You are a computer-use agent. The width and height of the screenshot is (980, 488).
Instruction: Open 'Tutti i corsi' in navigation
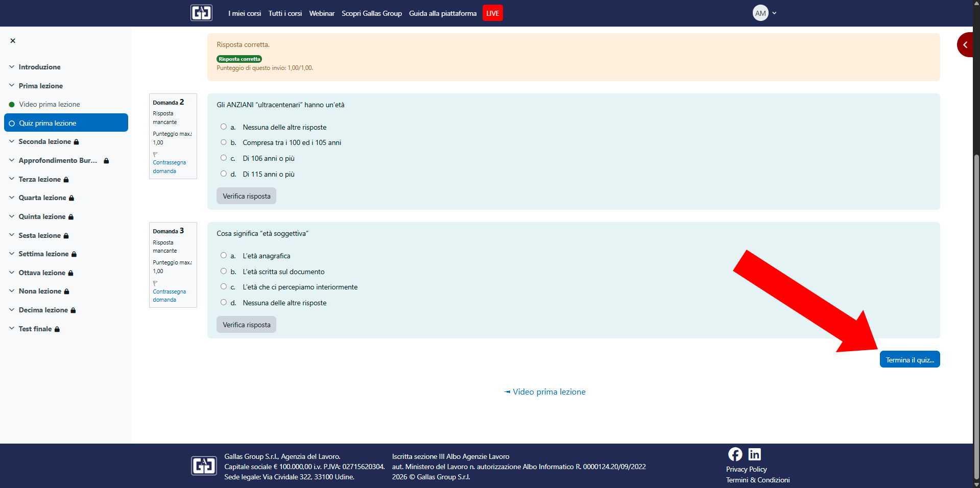[285, 13]
